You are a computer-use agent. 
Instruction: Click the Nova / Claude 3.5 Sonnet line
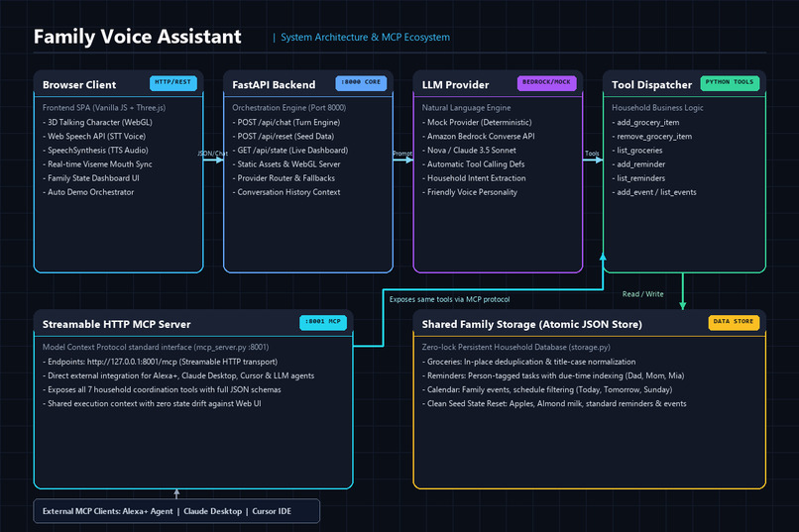[x=469, y=151]
